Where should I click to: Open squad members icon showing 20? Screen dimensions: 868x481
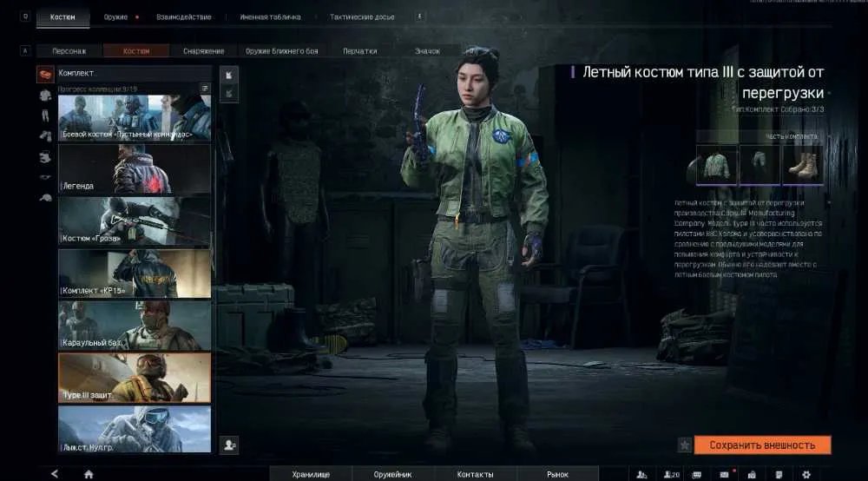pos(671,474)
